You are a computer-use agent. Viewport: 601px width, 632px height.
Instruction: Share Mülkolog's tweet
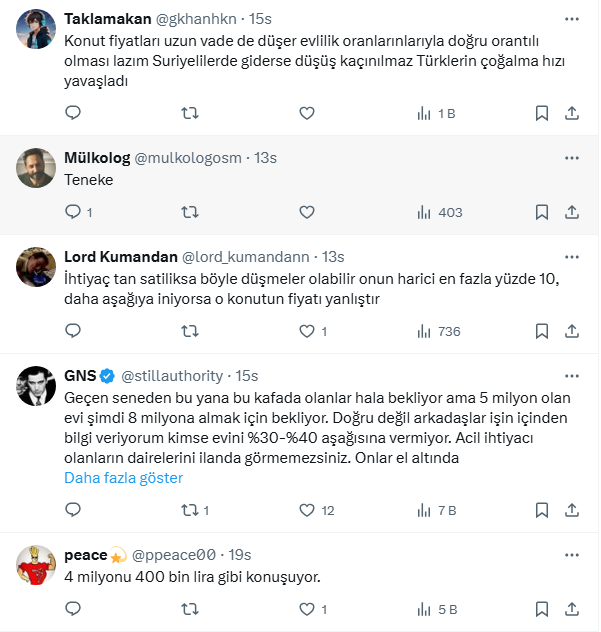tap(571, 212)
